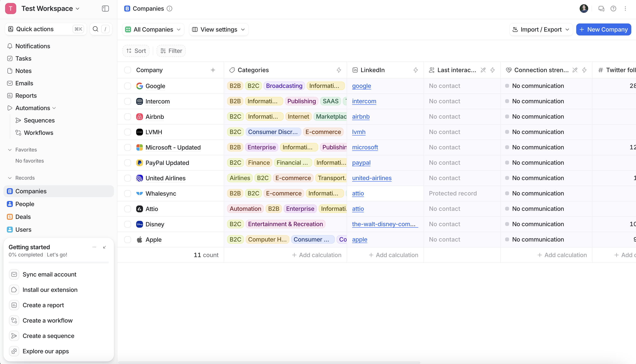
Task: Click the crossed-out icon in Last interaction header
Action: pos(483,70)
